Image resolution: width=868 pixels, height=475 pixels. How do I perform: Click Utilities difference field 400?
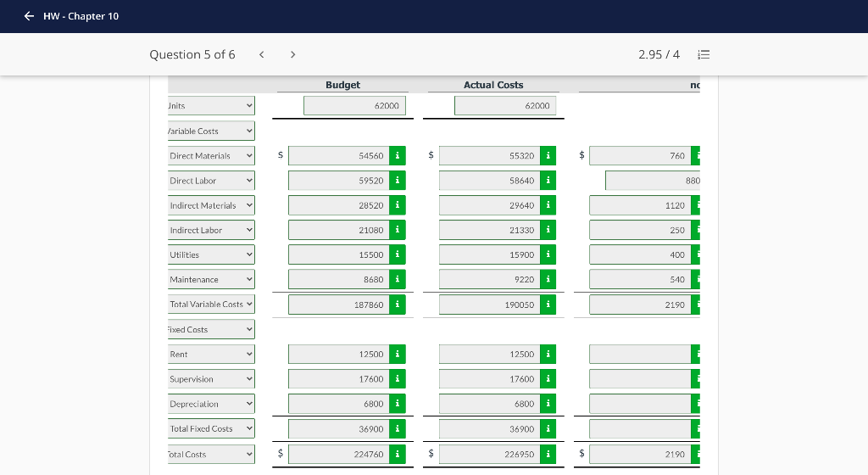[x=640, y=254]
